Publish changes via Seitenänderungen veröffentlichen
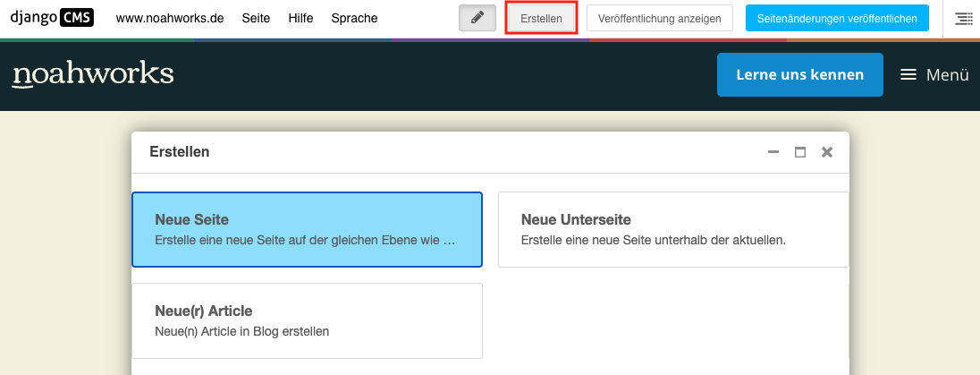Screen dimensions: 980x375 click(836, 18)
